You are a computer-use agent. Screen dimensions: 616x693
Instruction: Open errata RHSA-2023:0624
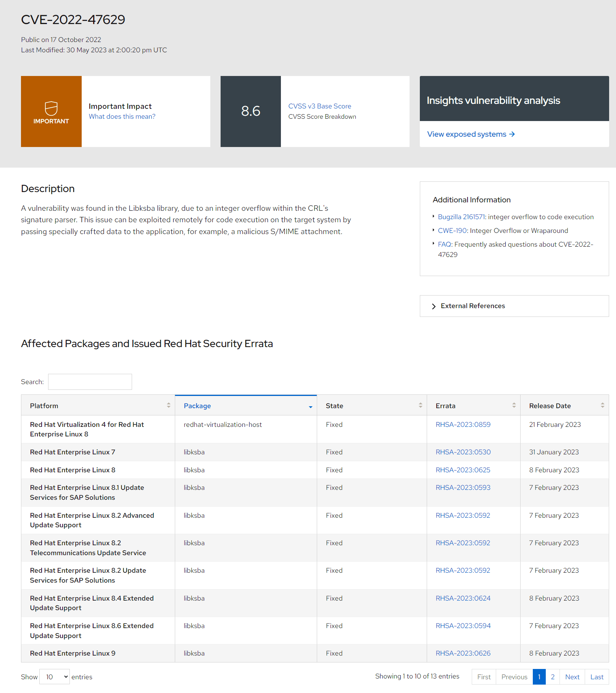[x=463, y=598]
